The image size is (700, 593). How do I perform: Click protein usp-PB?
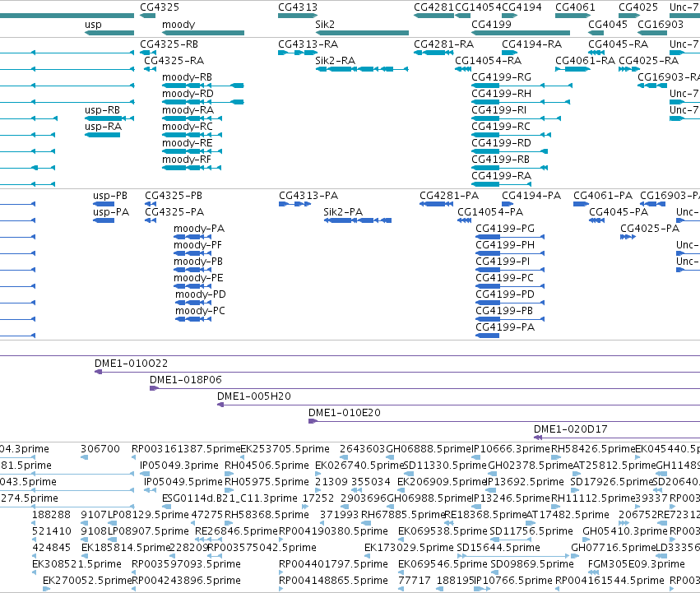click(110, 196)
